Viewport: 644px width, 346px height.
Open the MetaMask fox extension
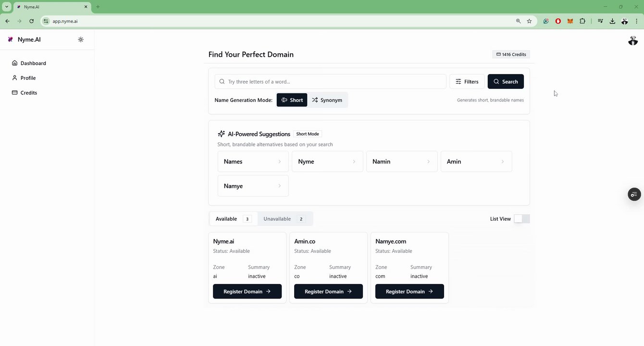click(570, 21)
